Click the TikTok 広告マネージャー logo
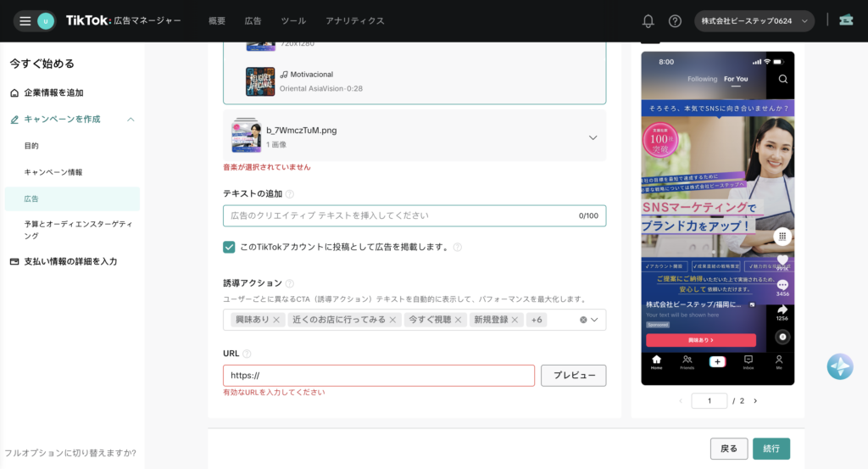Image resolution: width=868 pixels, height=469 pixels. [x=123, y=20]
